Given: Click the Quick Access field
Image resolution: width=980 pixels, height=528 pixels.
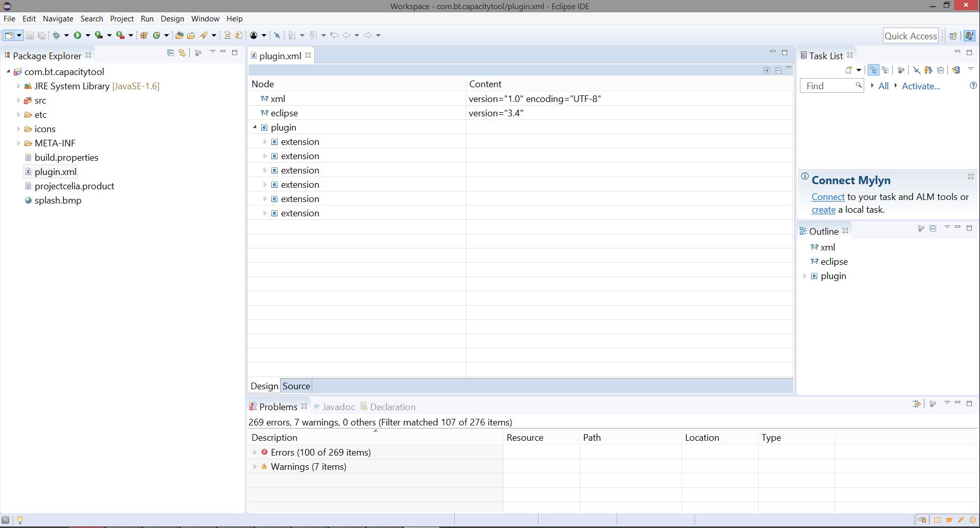Looking at the screenshot, I should [911, 36].
